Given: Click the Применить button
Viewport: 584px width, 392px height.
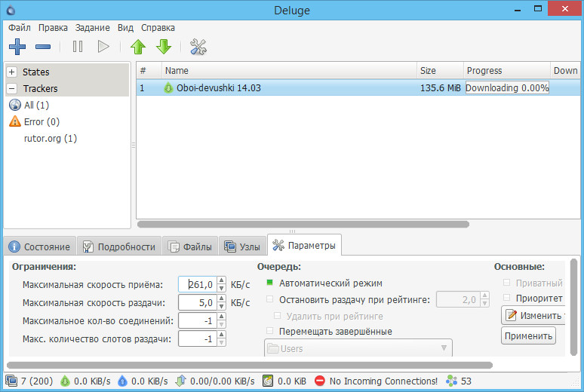Looking at the screenshot, I should click(x=528, y=335).
